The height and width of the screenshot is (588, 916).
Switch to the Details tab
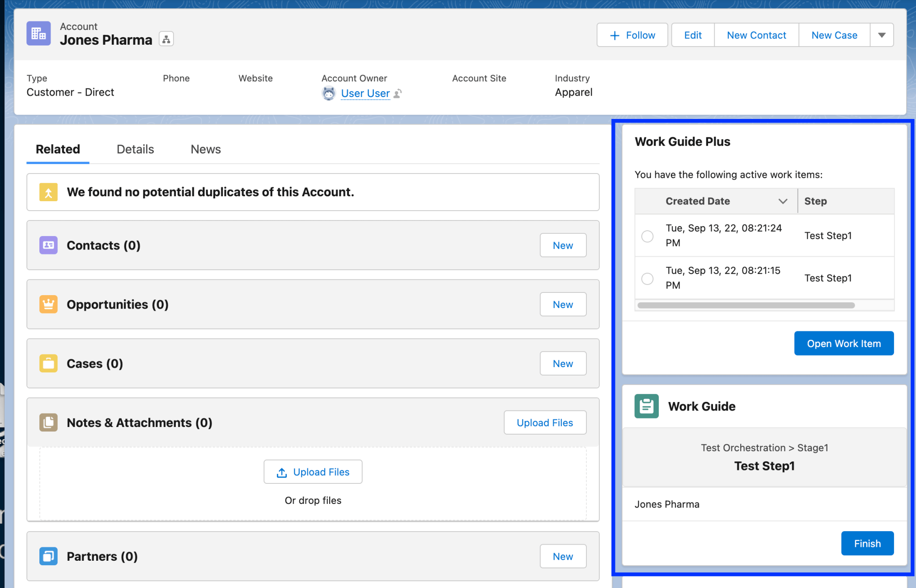135,149
